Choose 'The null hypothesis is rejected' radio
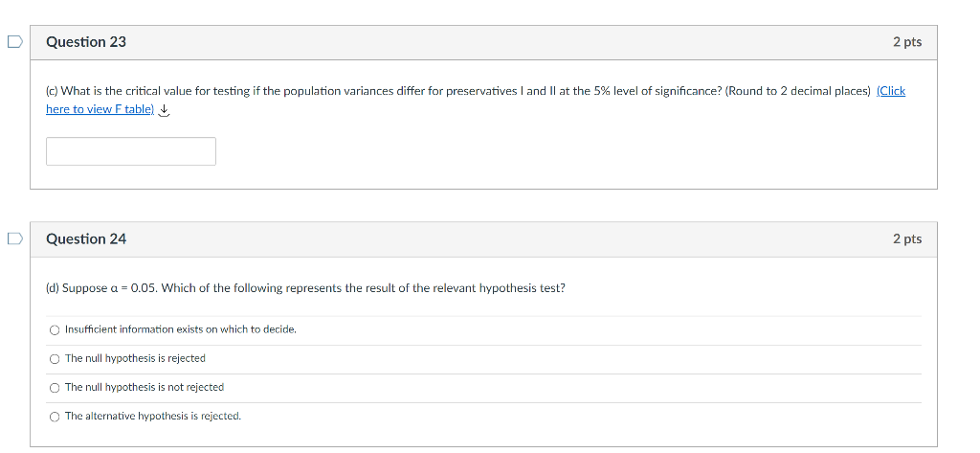 [x=55, y=358]
